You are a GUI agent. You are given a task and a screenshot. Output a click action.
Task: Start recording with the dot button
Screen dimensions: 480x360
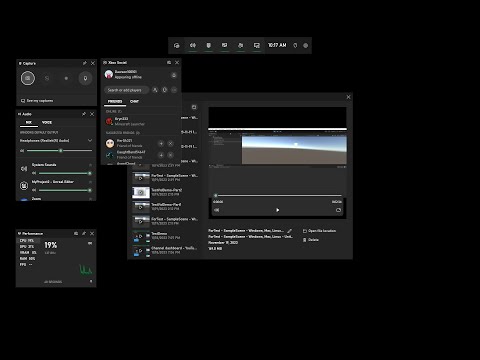(x=66, y=78)
